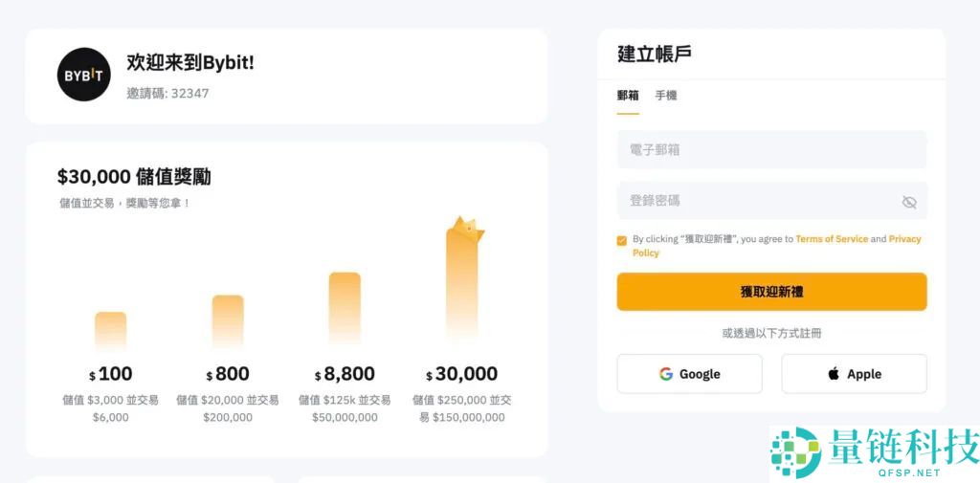Click the $ 8,800 amount label

345,374
